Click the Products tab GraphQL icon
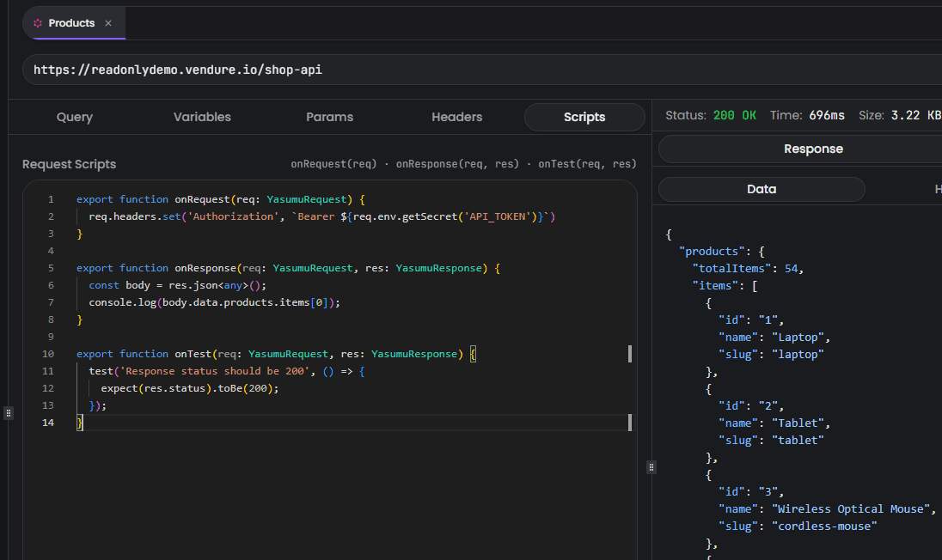 pyautogui.click(x=38, y=23)
